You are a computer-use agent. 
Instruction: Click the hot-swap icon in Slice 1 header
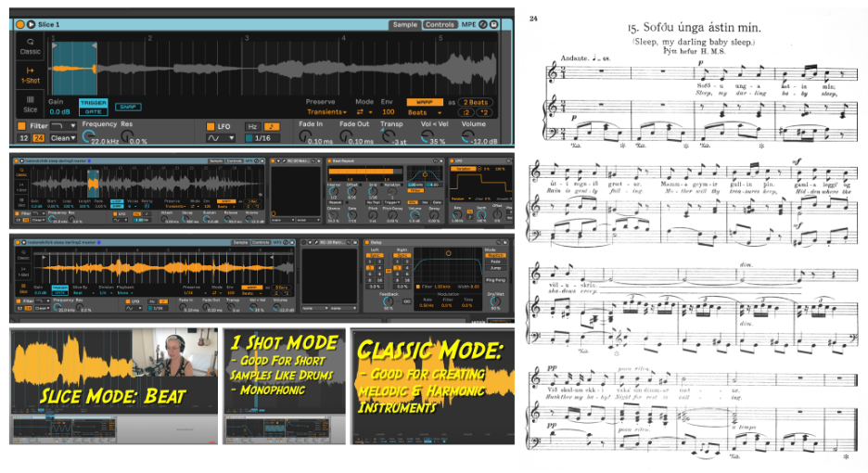[483, 24]
